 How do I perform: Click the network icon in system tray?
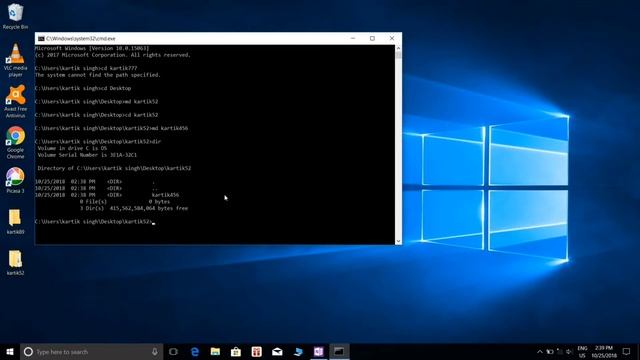click(x=560, y=351)
